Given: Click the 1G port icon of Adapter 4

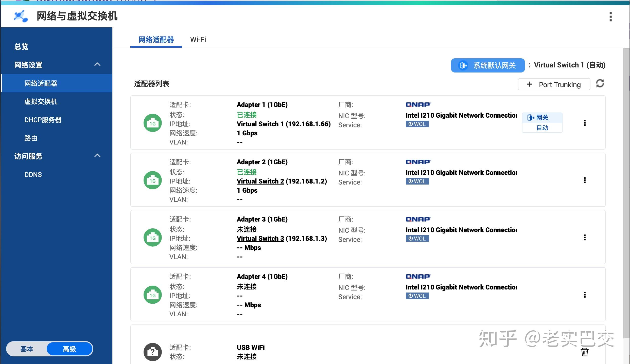Looking at the screenshot, I should pos(153,295).
